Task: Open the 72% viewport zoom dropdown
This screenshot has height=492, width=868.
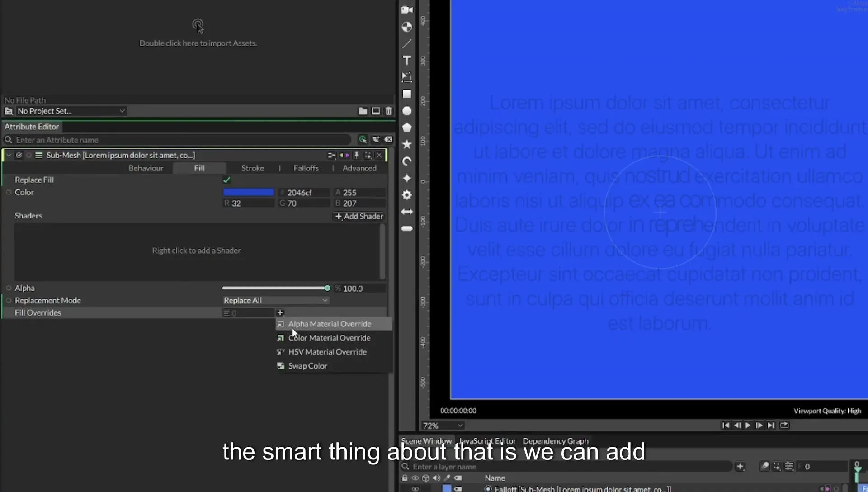Action: point(443,426)
